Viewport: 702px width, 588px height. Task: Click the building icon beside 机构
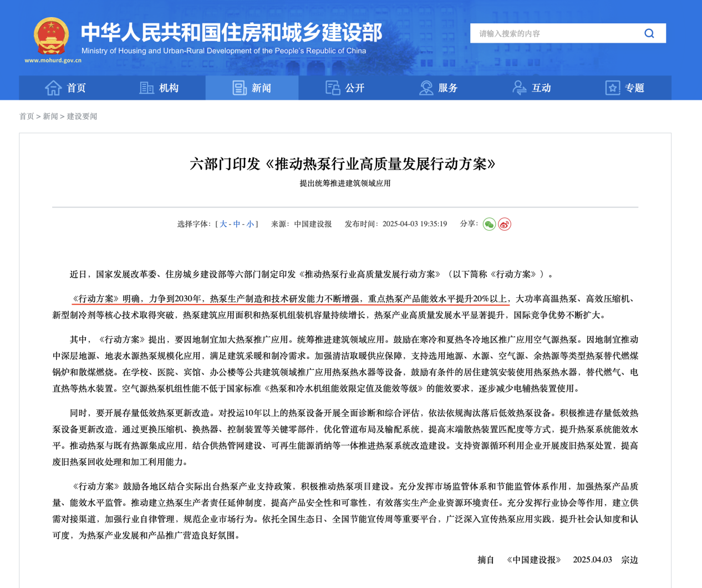pyautogui.click(x=146, y=88)
